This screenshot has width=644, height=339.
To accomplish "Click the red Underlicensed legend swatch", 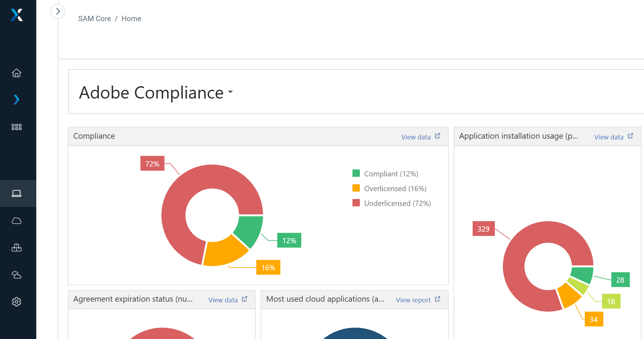I will coord(356,203).
